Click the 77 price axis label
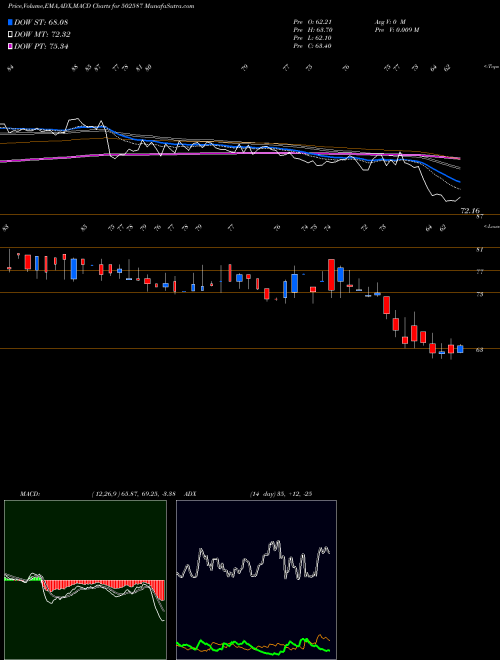This screenshot has width=500, height=660. tap(479, 272)
